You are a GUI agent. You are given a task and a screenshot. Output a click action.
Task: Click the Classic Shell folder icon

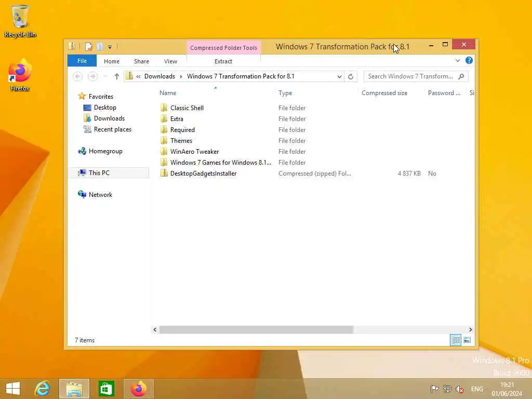(164, 108)
